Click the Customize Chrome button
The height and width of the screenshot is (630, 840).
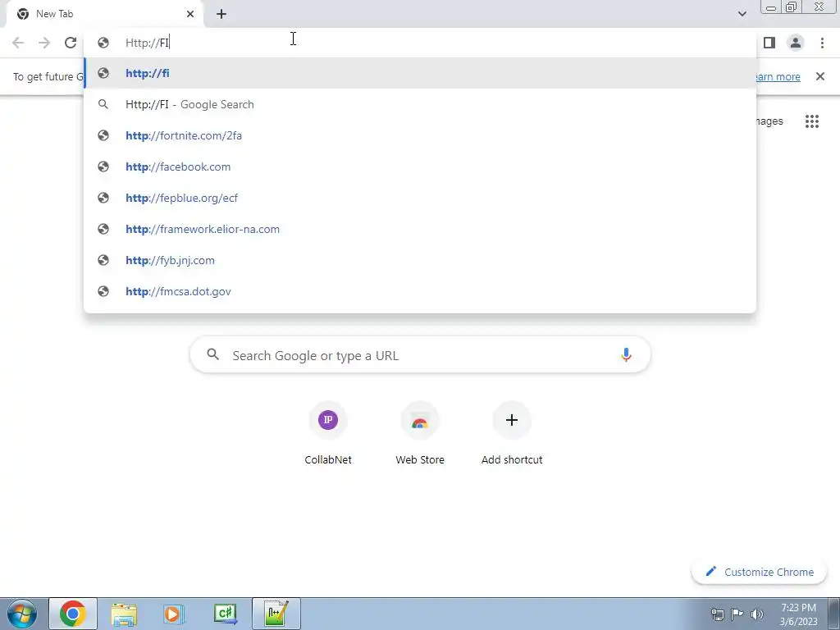pos(760,572)
